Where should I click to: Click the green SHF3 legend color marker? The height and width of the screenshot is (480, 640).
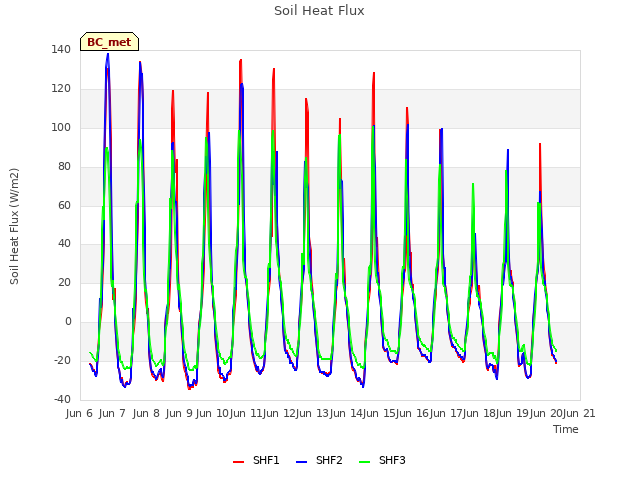pyautogui.click(x=364, y=462)
